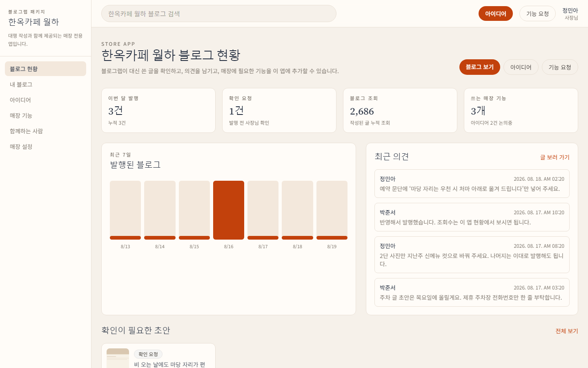
Task: Click the 블로그 보기 button
Action: pos(479,67)
